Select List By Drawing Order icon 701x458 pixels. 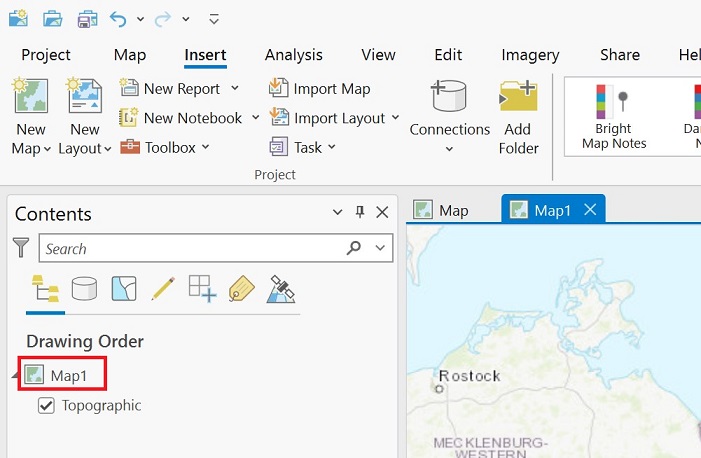(45, 289)
